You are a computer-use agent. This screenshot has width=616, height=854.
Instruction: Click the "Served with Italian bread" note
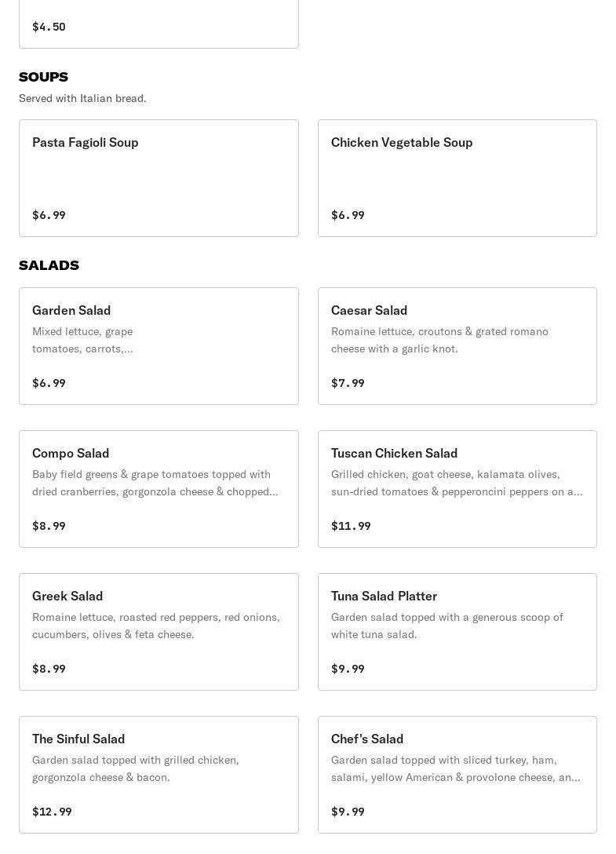click(82, 98)
